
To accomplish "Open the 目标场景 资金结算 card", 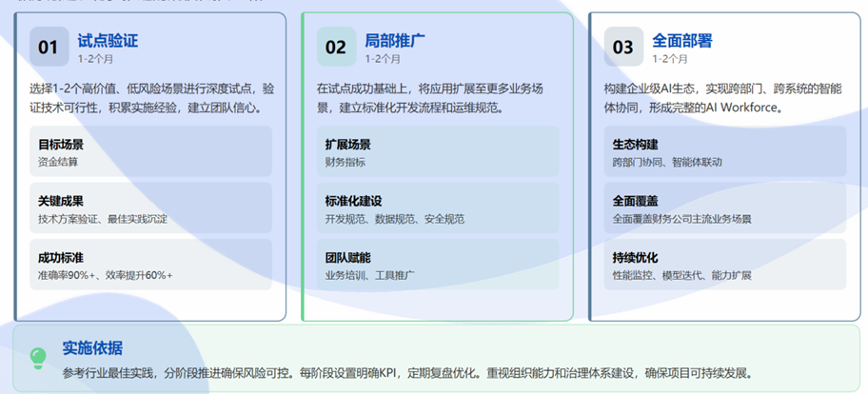I will (150, 151).
